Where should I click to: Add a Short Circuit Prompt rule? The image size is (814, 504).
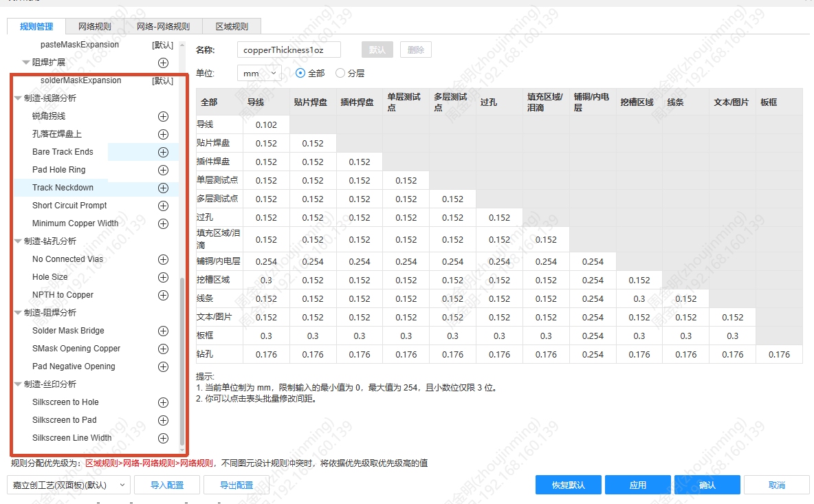(x=163, y=206)
